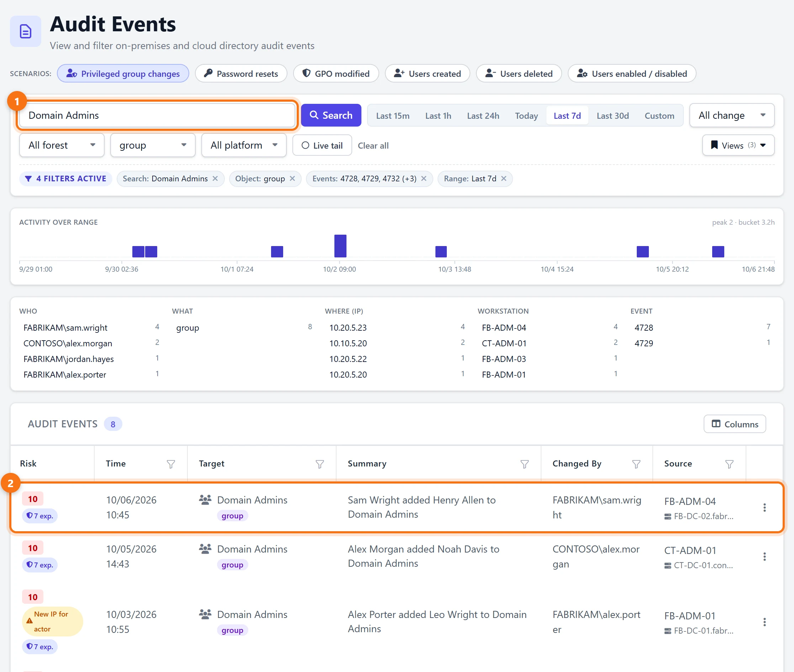
Task: Open the Target column filter icon
Action: click(x=320, y=464)
